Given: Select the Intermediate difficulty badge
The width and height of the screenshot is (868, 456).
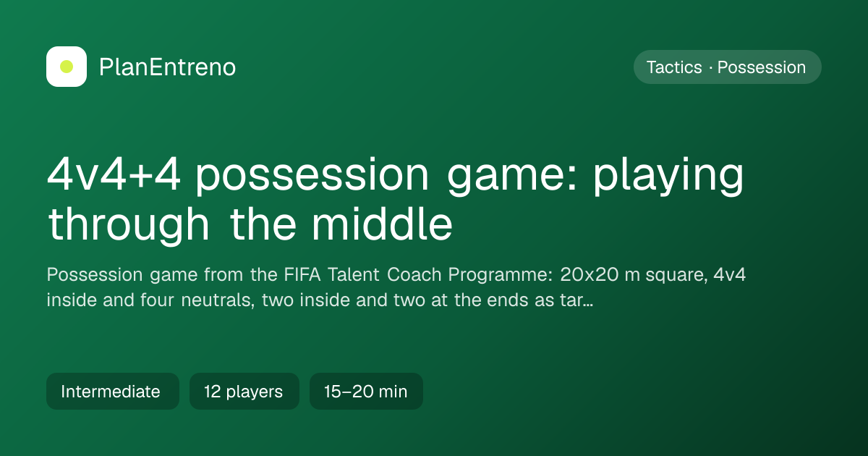Looking at the screenshot, I should [x=113, y=392].
